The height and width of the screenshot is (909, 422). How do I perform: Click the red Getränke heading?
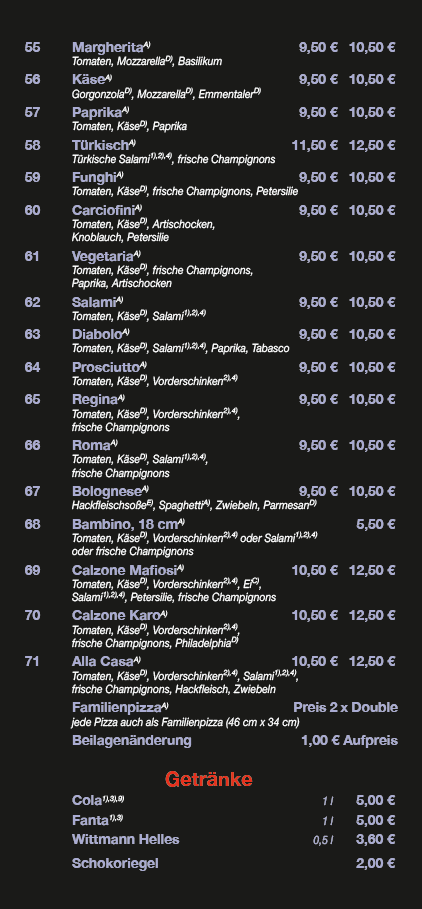coord(209,779)
